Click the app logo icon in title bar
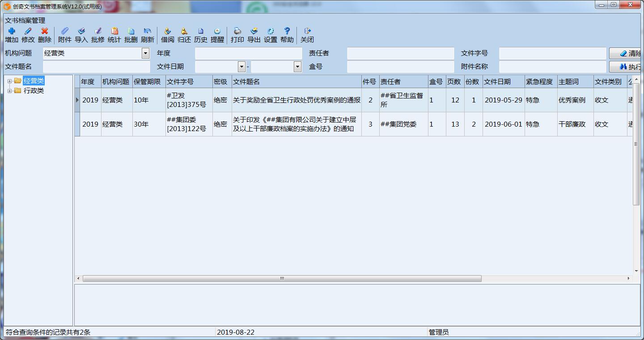Viewport: 644px width, 340px height. coord(7,7)
